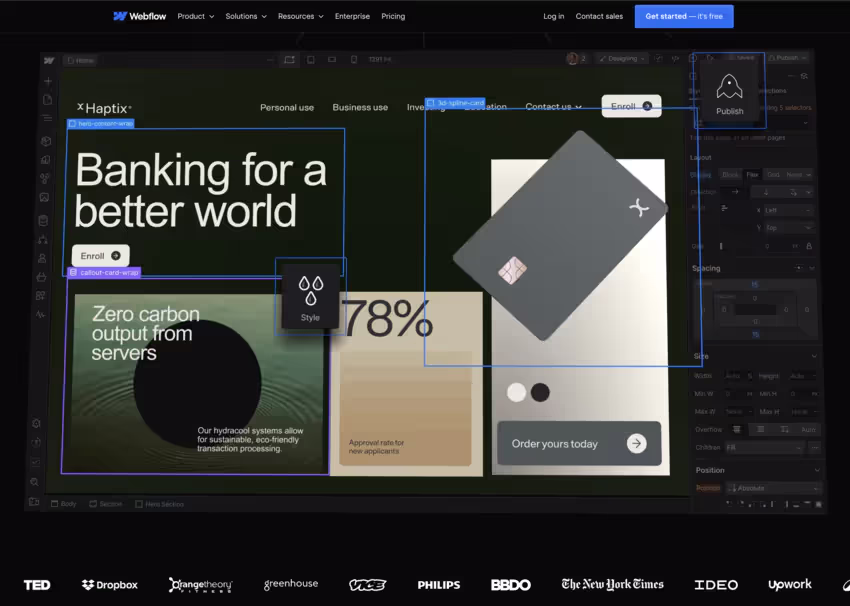Screen dimensions: 850x606
Task: Open the search magnifier icon in left sidebar
Action: click(x=34, y=482)
